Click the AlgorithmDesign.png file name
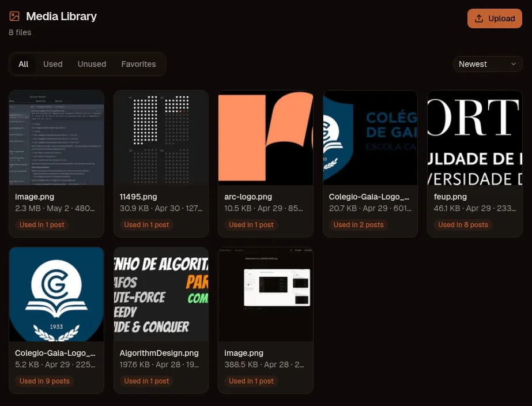Screen dimensions: 532x406 coord(159,353)
